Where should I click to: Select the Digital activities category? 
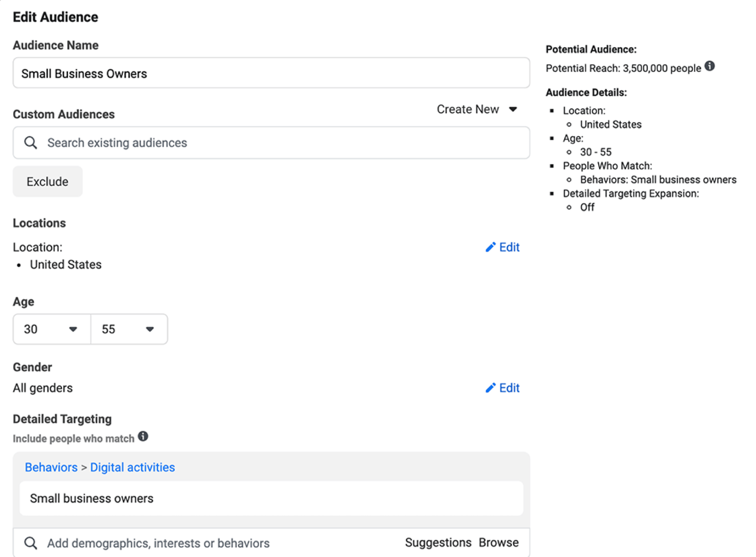[x=132, y=467]
